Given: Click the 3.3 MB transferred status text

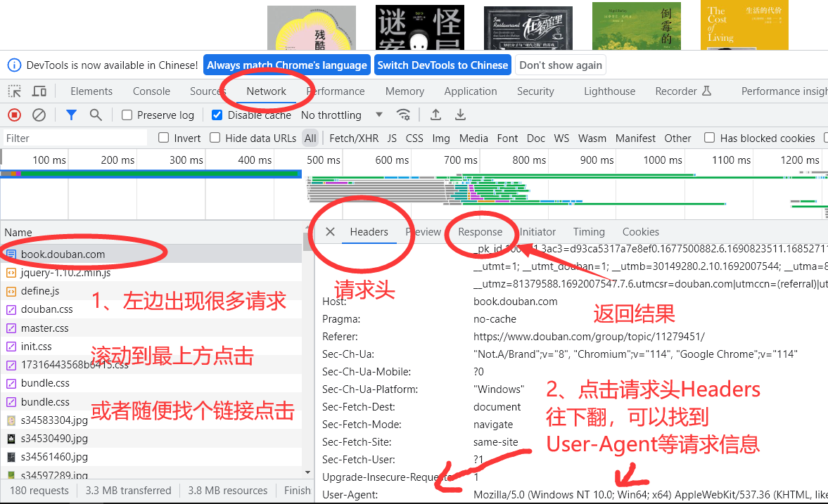Looking at the screenshot, I should [128, 490].
